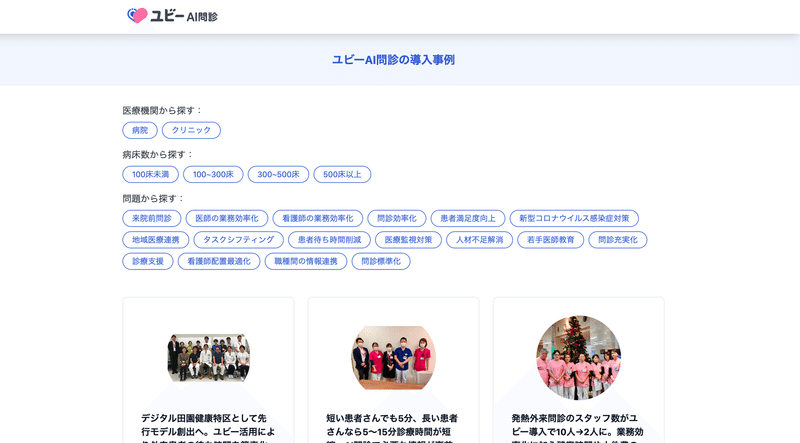This screenshot has height=443, width=800.
Task: Pick the 地域医療連携 tag
Action: point(156,239)
